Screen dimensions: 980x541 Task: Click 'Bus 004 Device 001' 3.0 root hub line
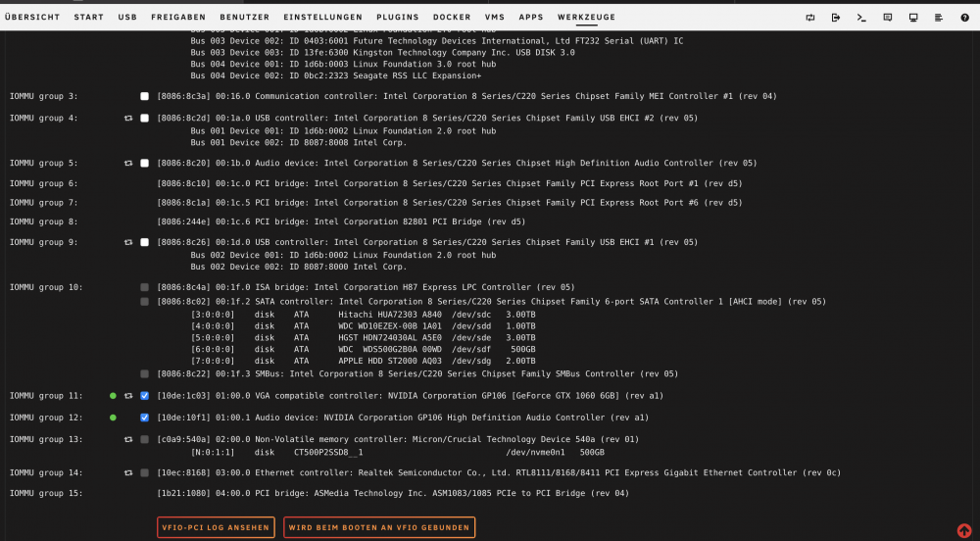[x=343, y=65]
